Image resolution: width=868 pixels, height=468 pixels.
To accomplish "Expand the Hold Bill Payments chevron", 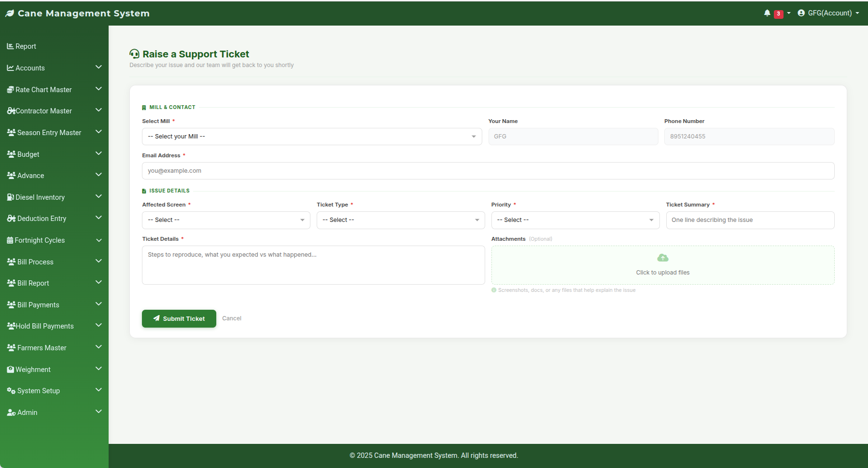I will [98, 325].
